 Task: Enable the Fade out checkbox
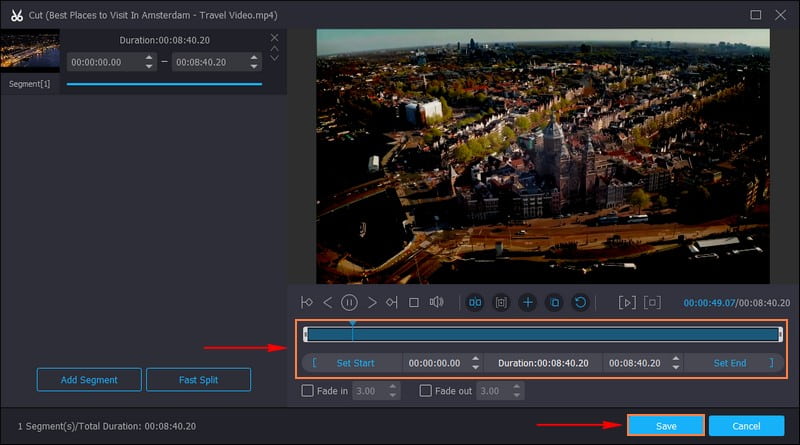(x=426, y=391)
